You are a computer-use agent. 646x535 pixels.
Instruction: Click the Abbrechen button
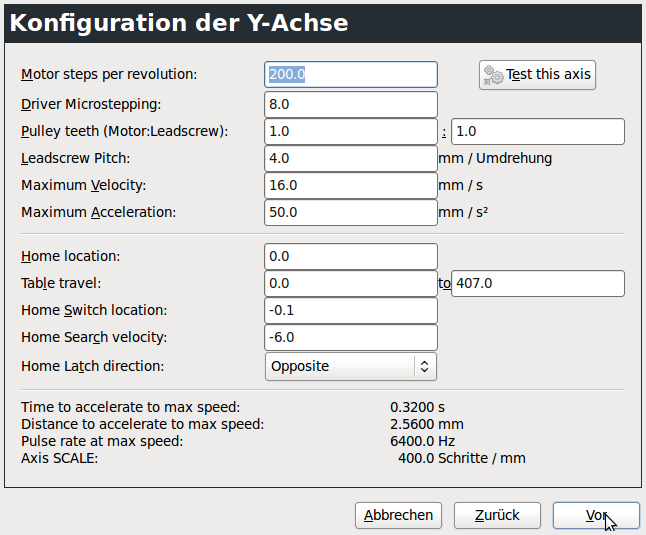tap(398, 515)
